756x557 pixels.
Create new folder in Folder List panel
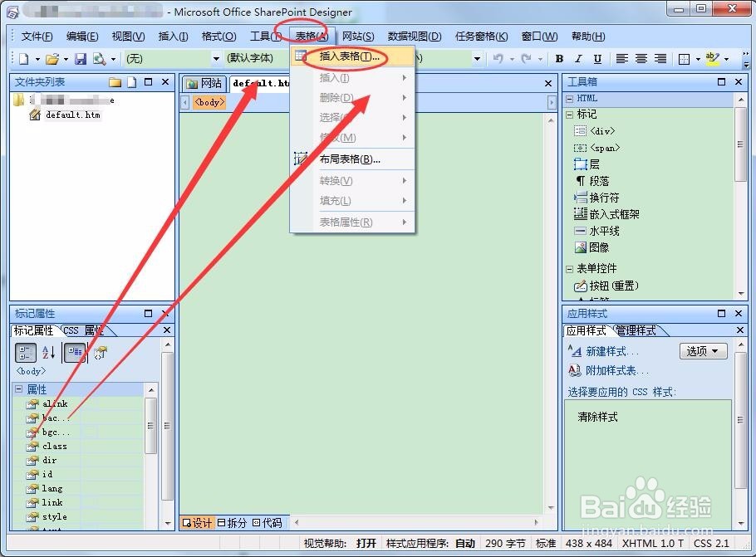[115, 82]
